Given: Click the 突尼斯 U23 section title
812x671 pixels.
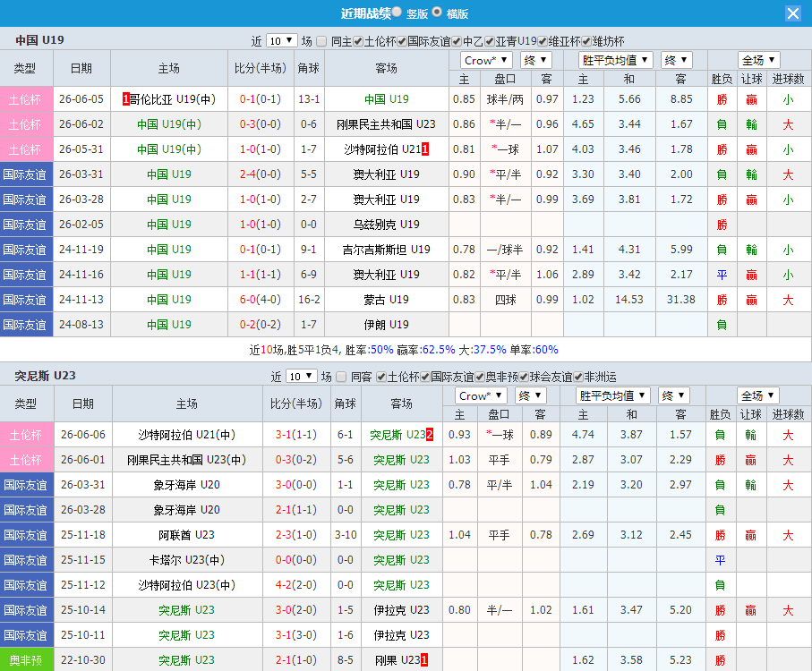Looking at the screenshot, I should point(45,376).
